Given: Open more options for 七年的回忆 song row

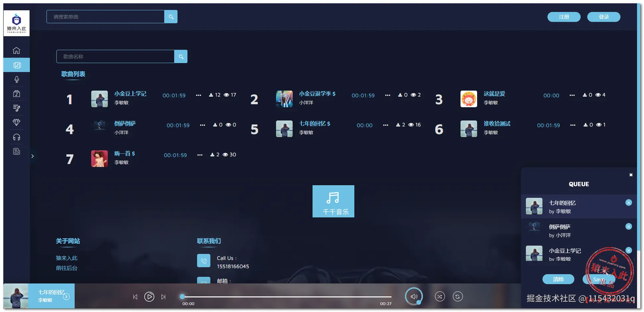Looking at the screenshot, I should pos(386,125).
